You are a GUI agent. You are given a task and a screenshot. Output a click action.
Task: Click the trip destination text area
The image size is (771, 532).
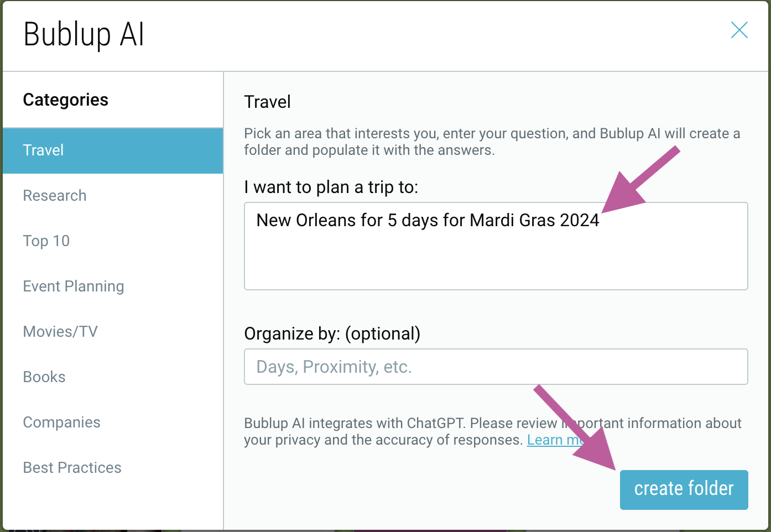click(x=496, y=254)
